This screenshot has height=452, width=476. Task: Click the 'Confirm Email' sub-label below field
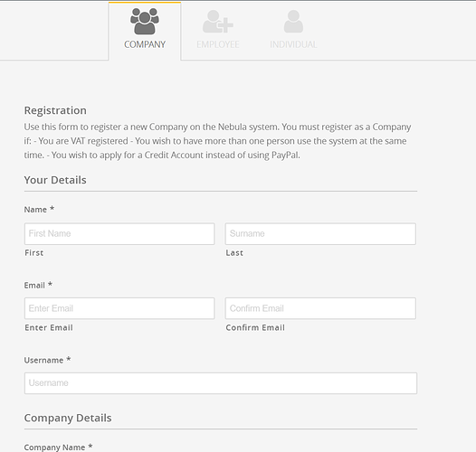click(255, 327)
